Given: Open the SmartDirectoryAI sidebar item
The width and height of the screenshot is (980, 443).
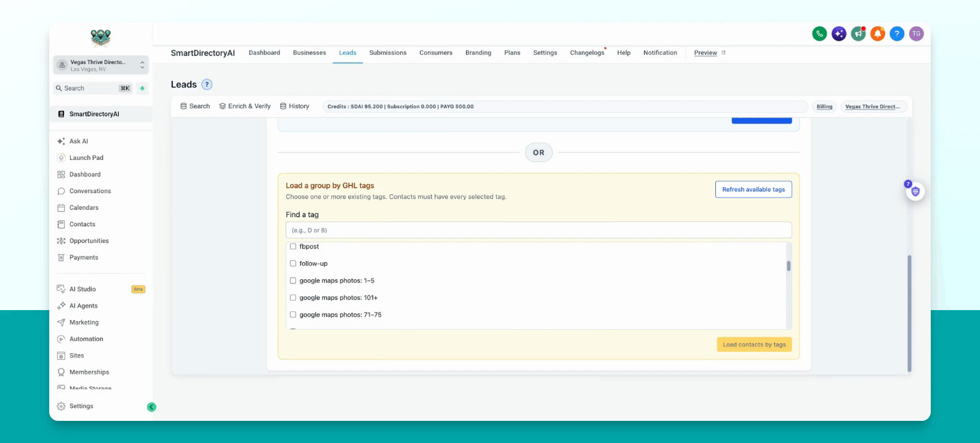Looking at the screenshot, I should [x=100, y=114].
